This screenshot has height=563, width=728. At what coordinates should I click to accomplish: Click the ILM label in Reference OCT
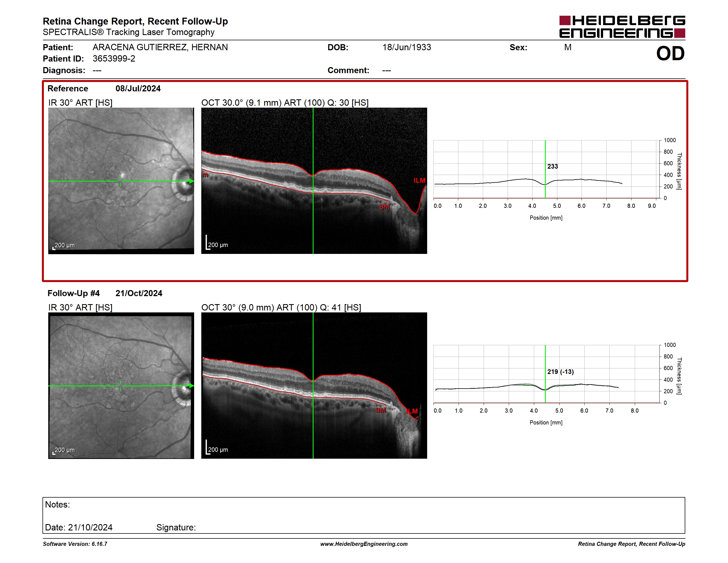[x=419, y=180]
